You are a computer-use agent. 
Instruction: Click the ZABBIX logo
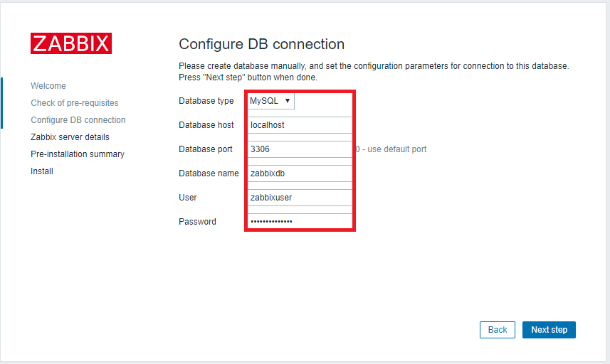pos(70,43)
